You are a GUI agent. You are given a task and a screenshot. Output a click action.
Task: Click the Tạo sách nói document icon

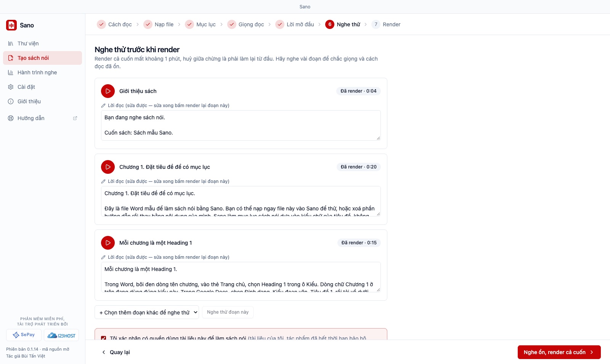coord(11,58)
